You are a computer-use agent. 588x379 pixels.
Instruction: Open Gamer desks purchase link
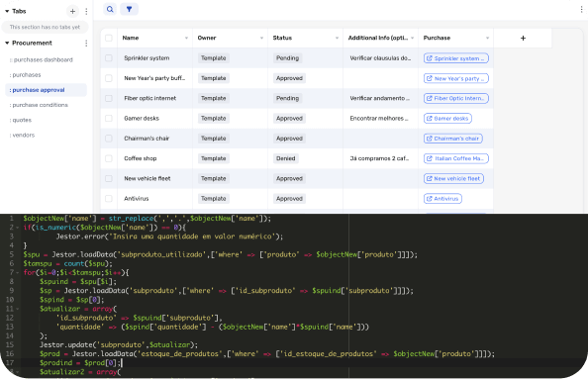tap(447, 119)
